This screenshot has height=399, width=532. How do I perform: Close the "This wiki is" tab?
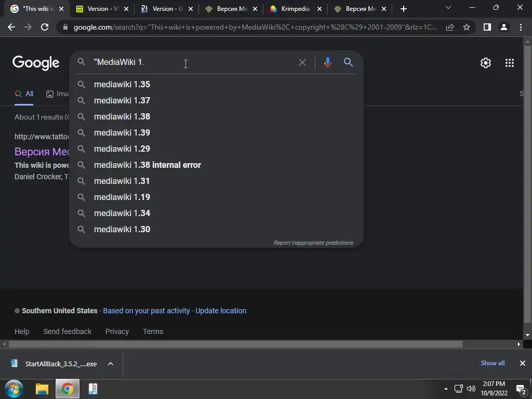pyautogui.click(x=61, y=9)
